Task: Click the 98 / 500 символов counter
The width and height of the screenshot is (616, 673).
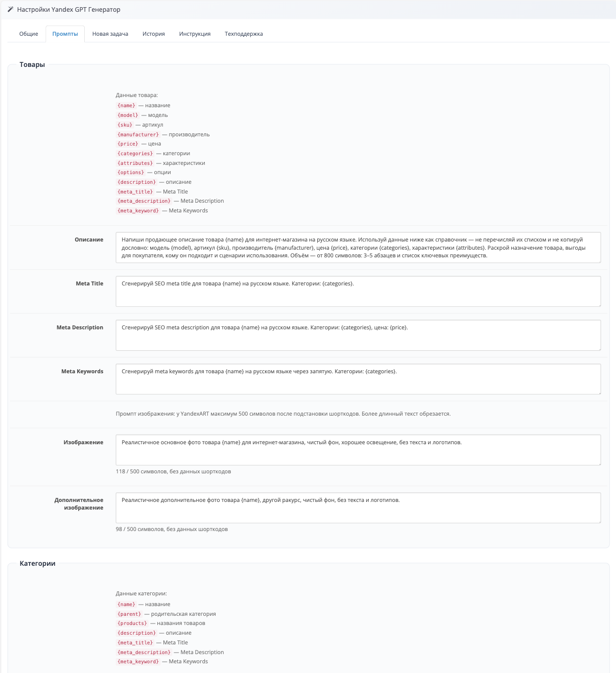Action: click(172, 529)
